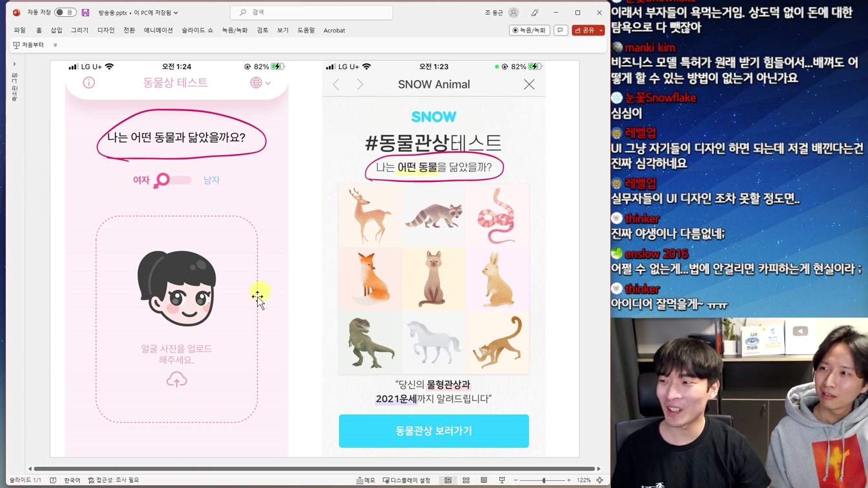The width and height of the screenshot is (868, 488).
Task: Click the purple Save icon
Action: point(85,12)
